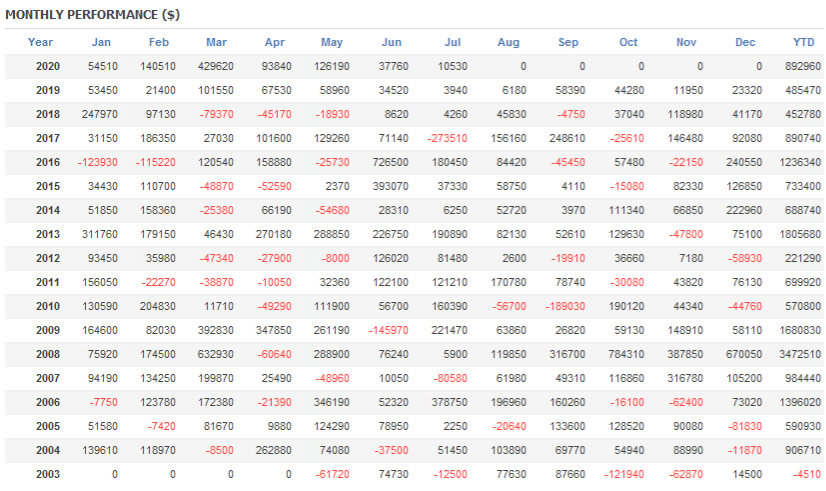Select the 2019 year row label

(x=48, y=90)
